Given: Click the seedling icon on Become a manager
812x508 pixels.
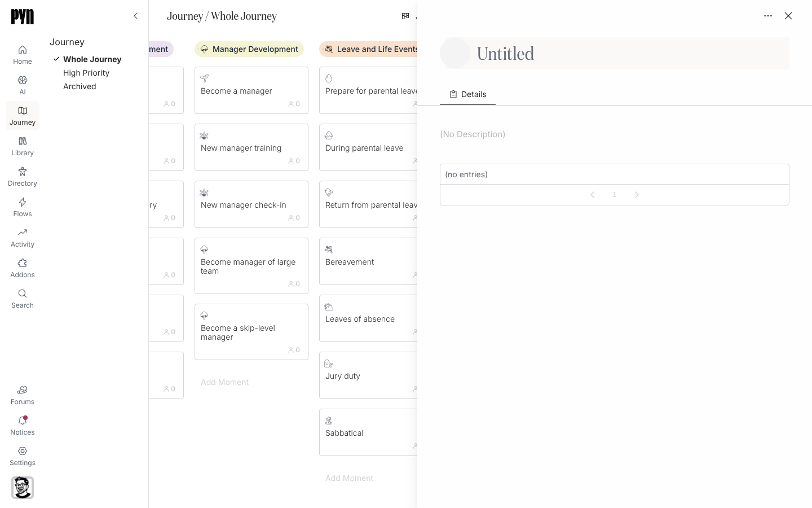Looking at the screenshot, I should click(x=204, y=78).
